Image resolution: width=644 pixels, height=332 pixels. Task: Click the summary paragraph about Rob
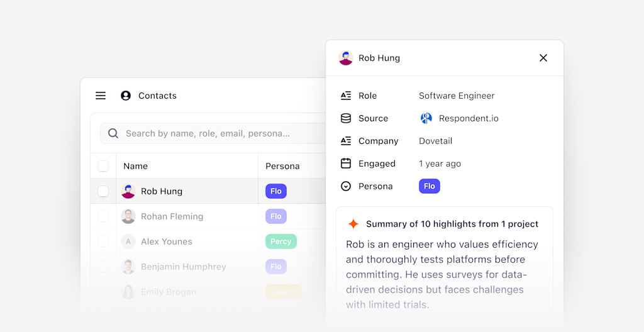tap(442, 275)
